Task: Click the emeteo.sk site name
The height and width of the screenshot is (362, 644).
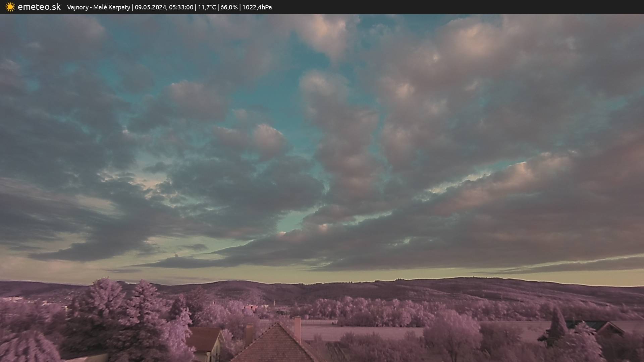Action: click(x=39, y=7)
